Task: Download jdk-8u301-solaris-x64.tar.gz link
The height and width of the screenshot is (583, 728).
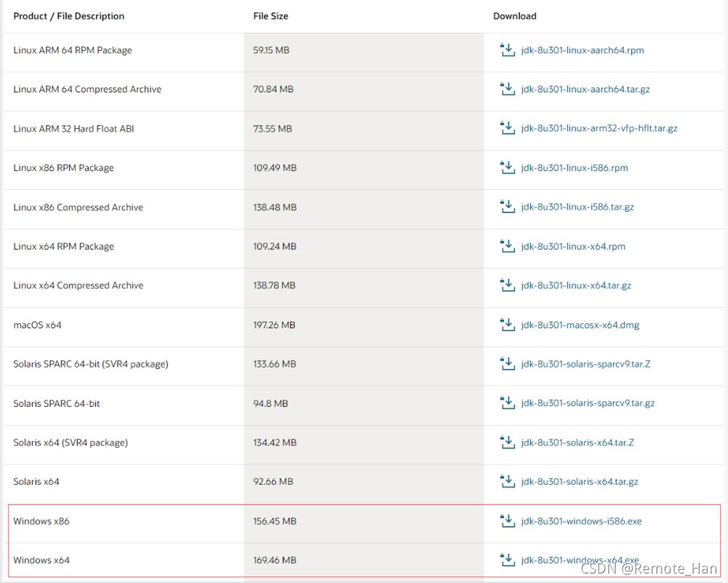Action: pos(580,481)
